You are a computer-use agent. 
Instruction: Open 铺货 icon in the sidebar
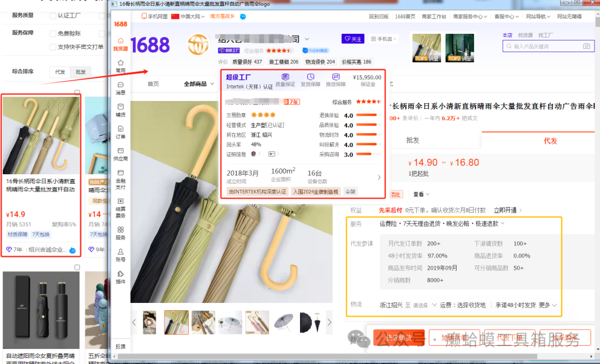[x=121, y=110]
